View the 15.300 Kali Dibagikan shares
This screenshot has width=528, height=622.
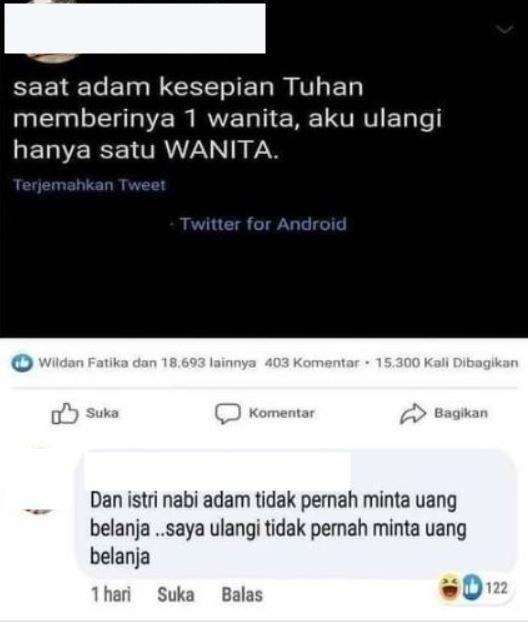coord(447,363)
